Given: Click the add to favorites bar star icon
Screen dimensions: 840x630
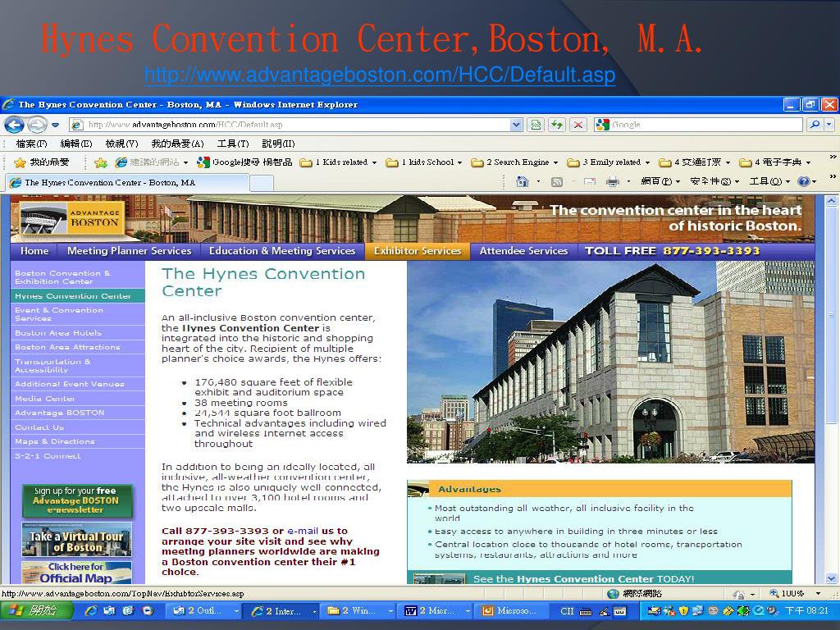Looking at the screenshot, I should 101,162.
